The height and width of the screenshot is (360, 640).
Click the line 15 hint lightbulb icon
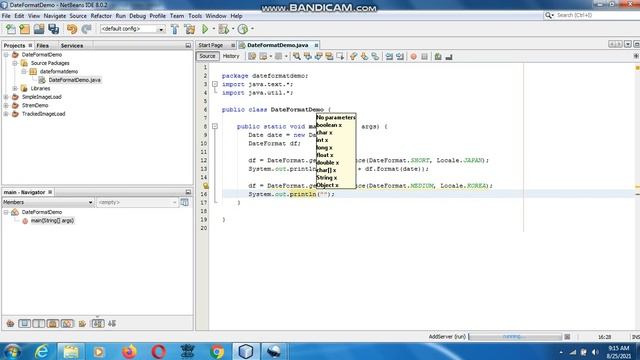pyautogui.click(x=206, y=186)
